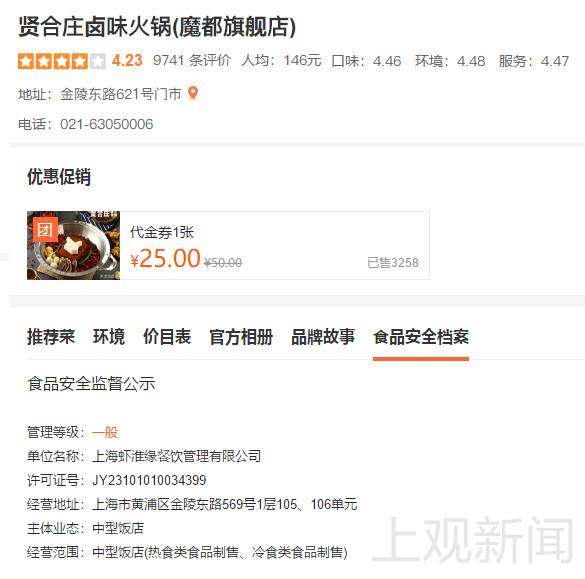This screenshot has width=585, height=579.
Task: Click the ¥25.00 coupon price
Action: coord(165,258)
